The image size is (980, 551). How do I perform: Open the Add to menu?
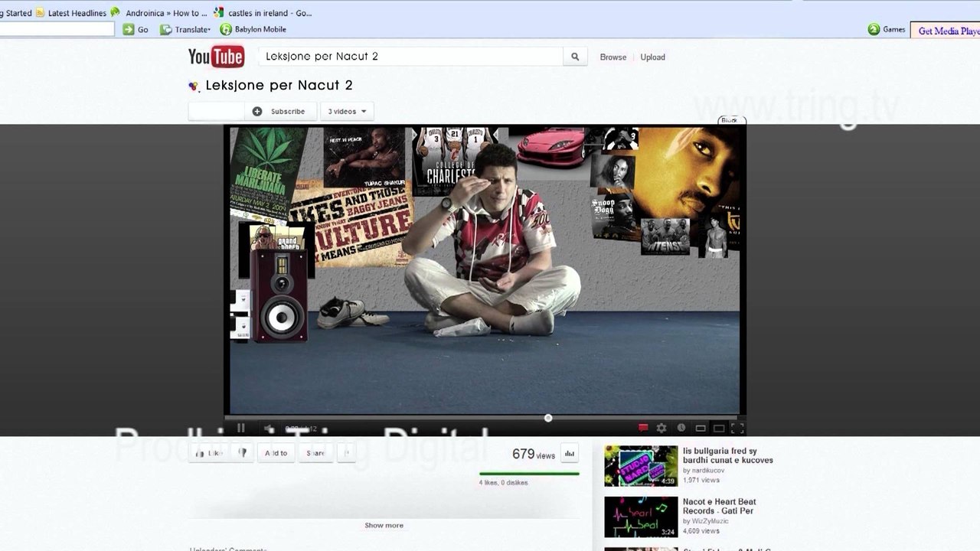(276, 453)
